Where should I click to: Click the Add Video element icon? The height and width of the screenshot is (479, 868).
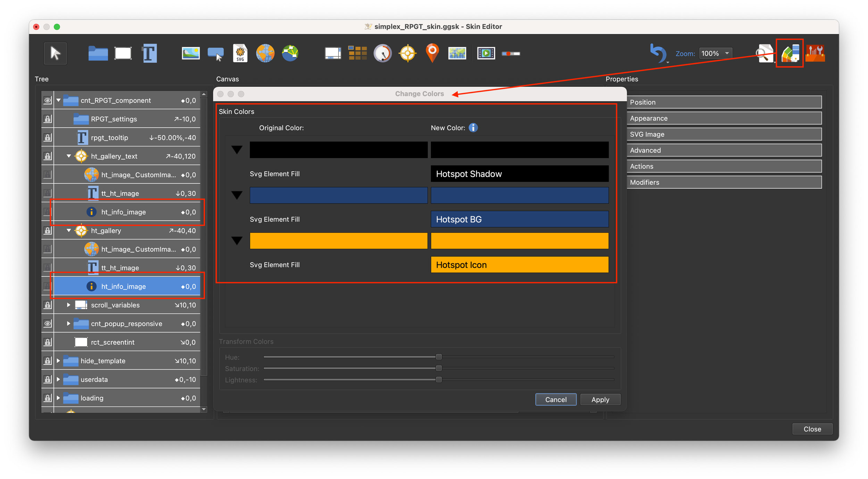(x=486, y=53)
